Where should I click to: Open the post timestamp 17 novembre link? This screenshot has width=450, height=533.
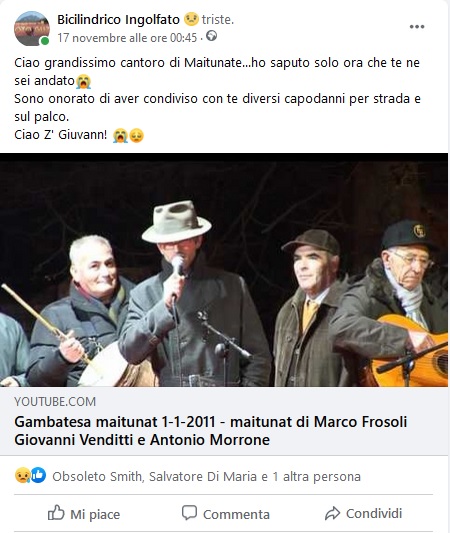click(127, 37)
